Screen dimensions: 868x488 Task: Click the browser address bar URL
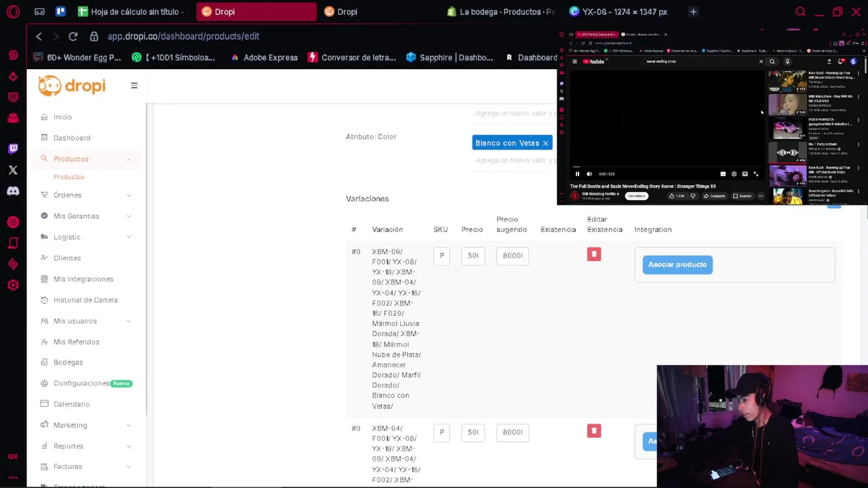[x=183, y=36]
